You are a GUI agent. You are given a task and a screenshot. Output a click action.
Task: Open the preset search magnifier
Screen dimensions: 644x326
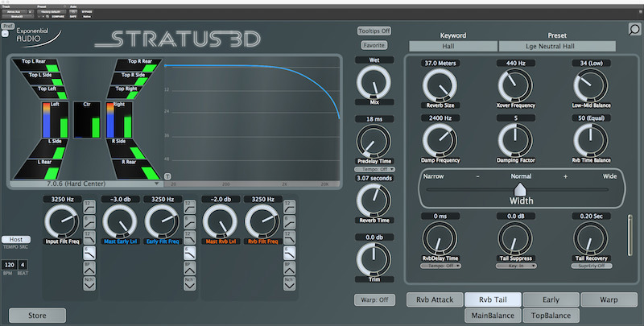pos(634,29)
